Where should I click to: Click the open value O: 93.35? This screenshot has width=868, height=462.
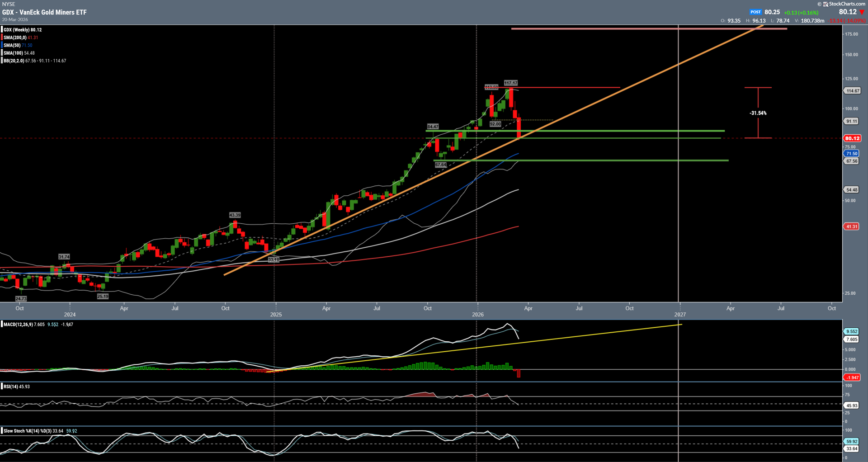[x=731, y=21]
